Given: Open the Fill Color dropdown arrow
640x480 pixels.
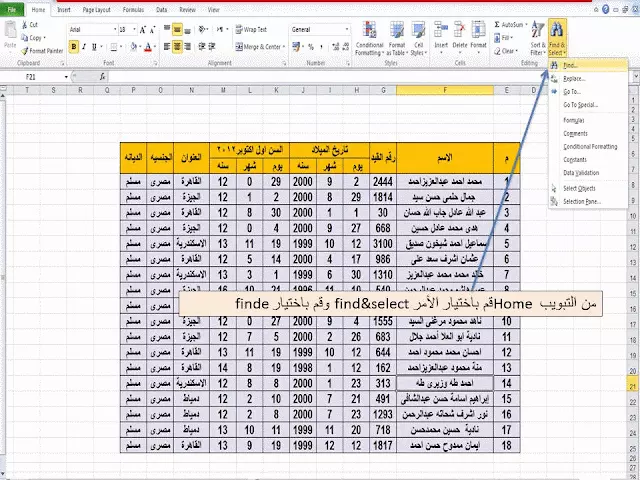Looking at the screenshot, I should 140,47.
